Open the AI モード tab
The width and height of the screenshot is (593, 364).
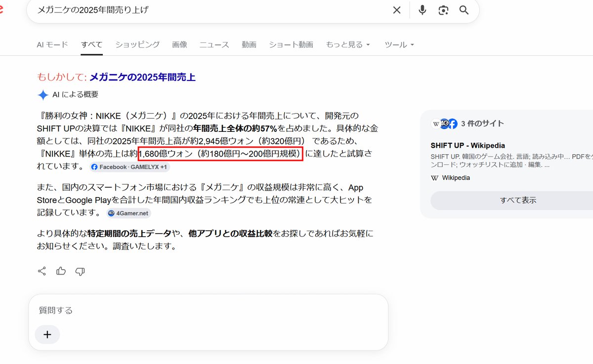[x=52, y=44]
